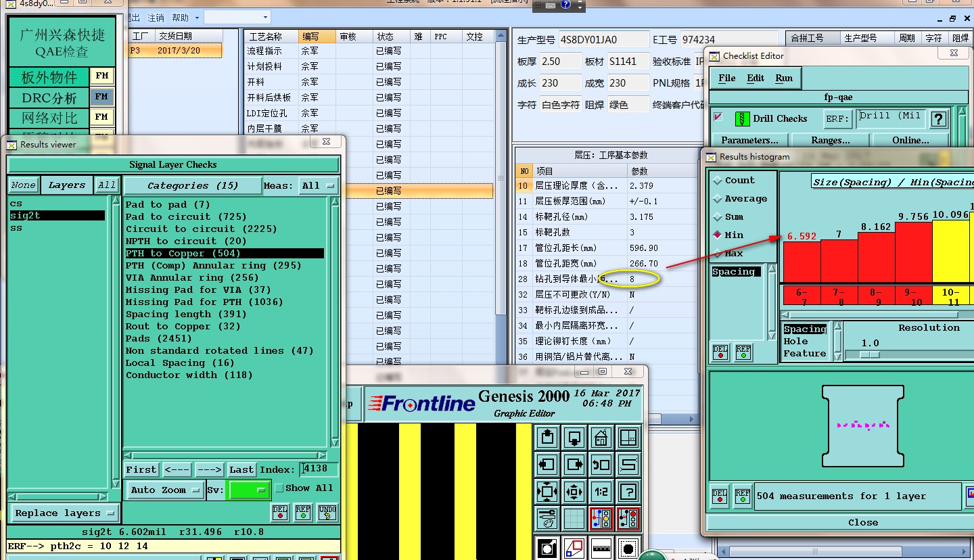Toggle the grid display icon
The height and width of the screenshot is (560, 974).
[x=574, y=519]
